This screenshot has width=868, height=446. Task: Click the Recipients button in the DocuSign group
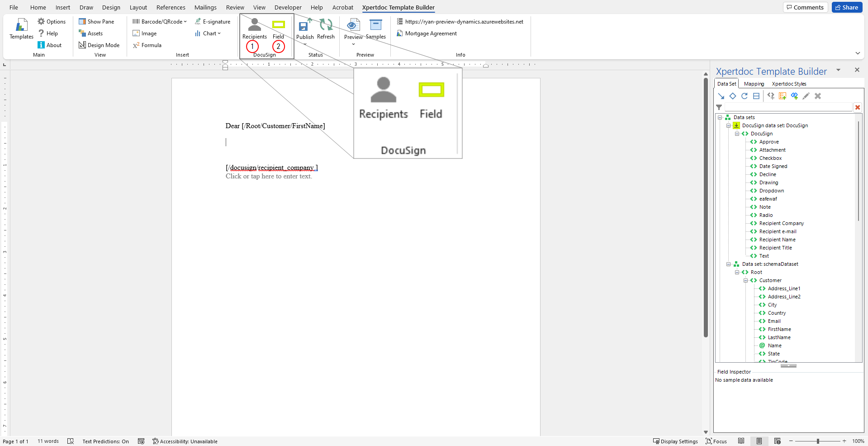(254, 29)
